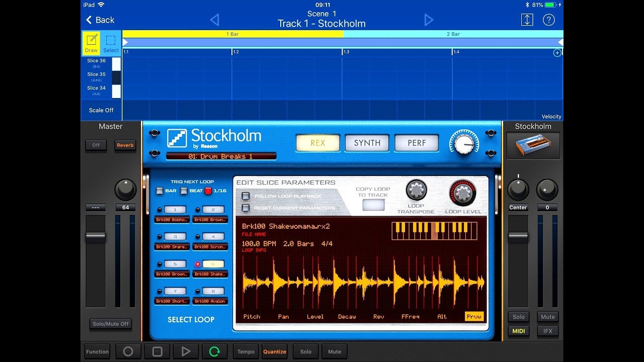
Task: Set Trig Next Loop to BAR
Action: coord(159,191)
